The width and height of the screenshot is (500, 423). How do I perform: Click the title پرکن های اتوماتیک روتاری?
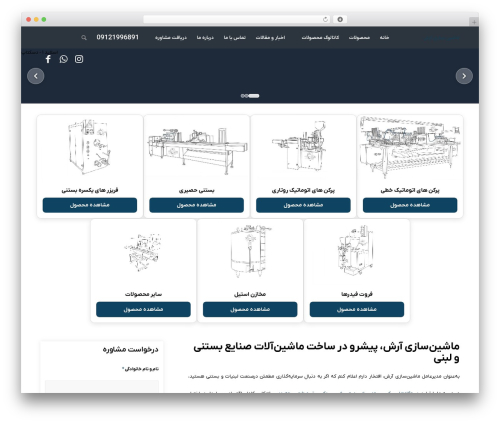pyautogui.click(x=303, y=190)
